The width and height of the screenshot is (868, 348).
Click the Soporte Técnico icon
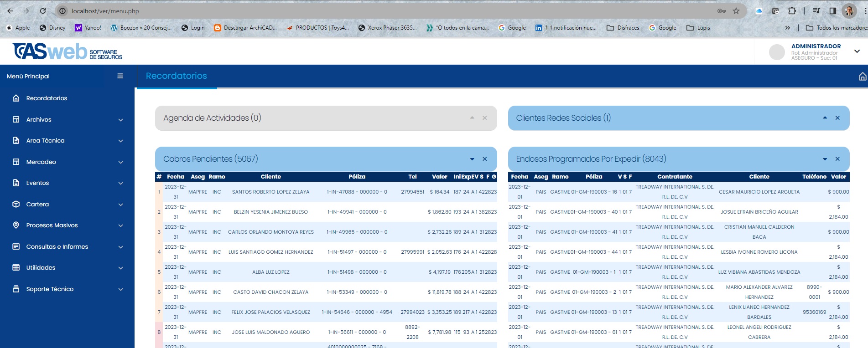coord(16,289)
